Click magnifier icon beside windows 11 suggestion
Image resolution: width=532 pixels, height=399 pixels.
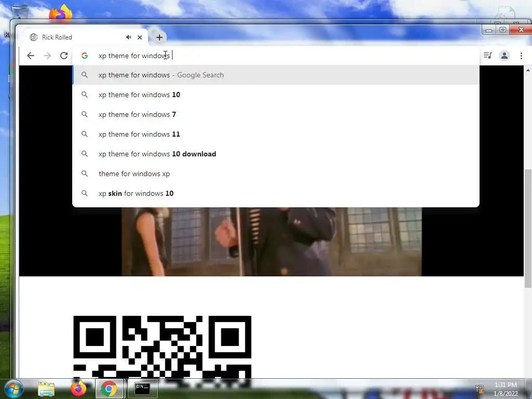85,134
